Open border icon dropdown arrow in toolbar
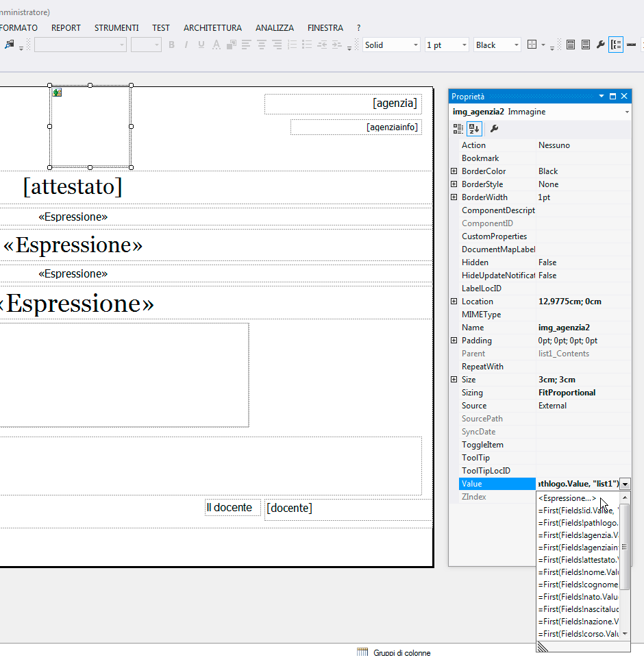 [543, 45]
